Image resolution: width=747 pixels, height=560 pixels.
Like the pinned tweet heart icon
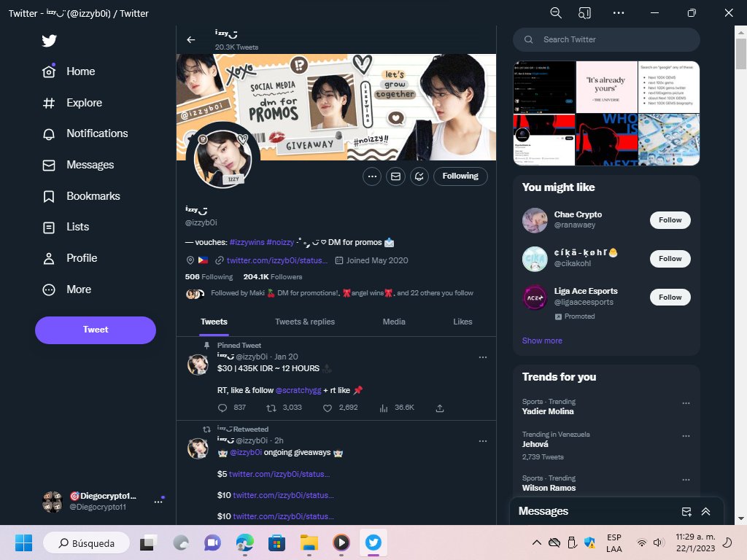coord(328,408)
